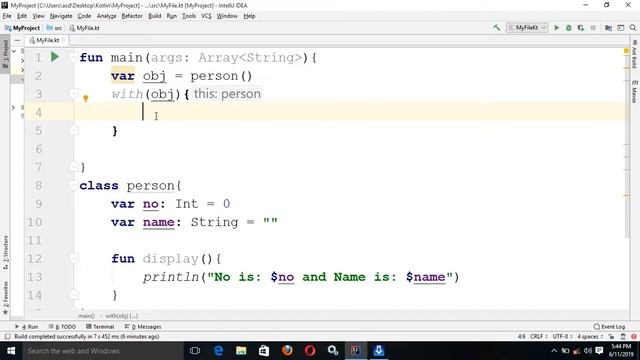Click MyProject breadcrumb in navigation bar
This screenshot has width=640, height=360.
(x=22, y=28)
